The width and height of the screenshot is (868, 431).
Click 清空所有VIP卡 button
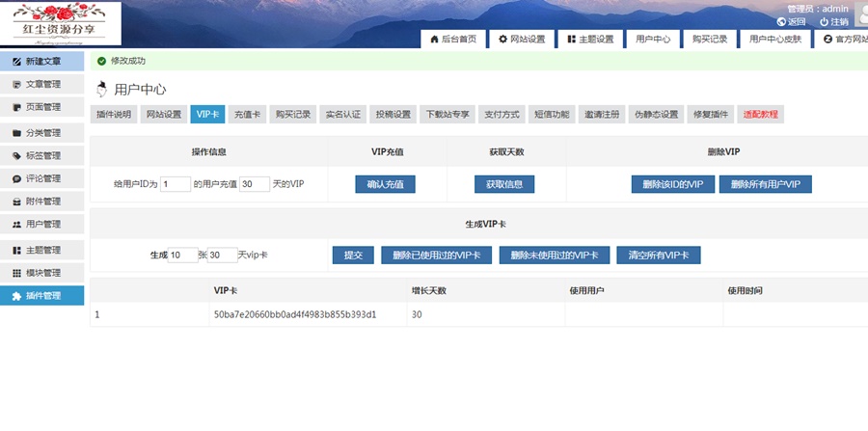click(x=658, y=256)
